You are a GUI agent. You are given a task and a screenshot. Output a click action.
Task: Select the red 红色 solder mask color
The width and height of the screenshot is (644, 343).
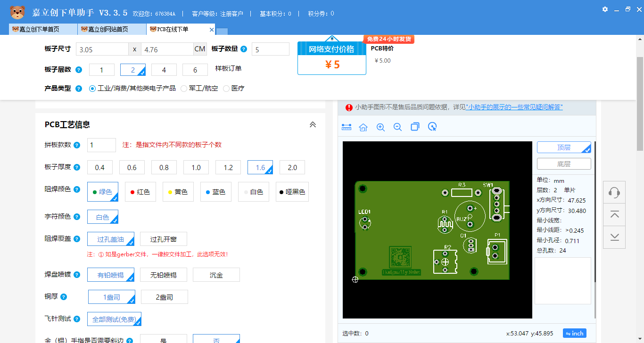140,191
